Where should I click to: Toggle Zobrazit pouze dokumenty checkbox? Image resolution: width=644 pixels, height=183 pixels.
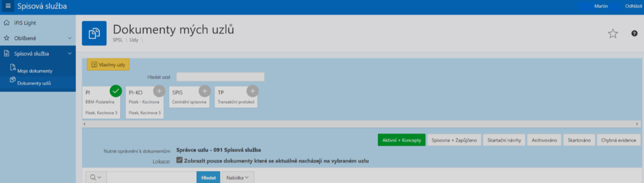[179, 160]
